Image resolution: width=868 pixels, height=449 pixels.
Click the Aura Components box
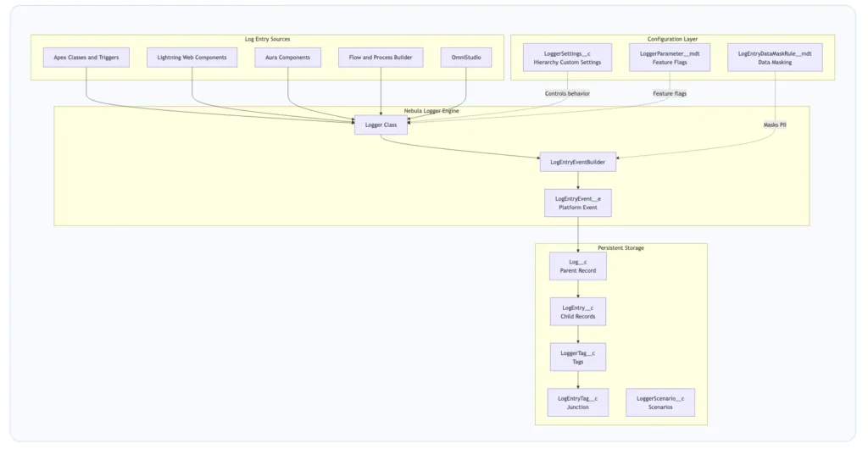click(288, 58)
